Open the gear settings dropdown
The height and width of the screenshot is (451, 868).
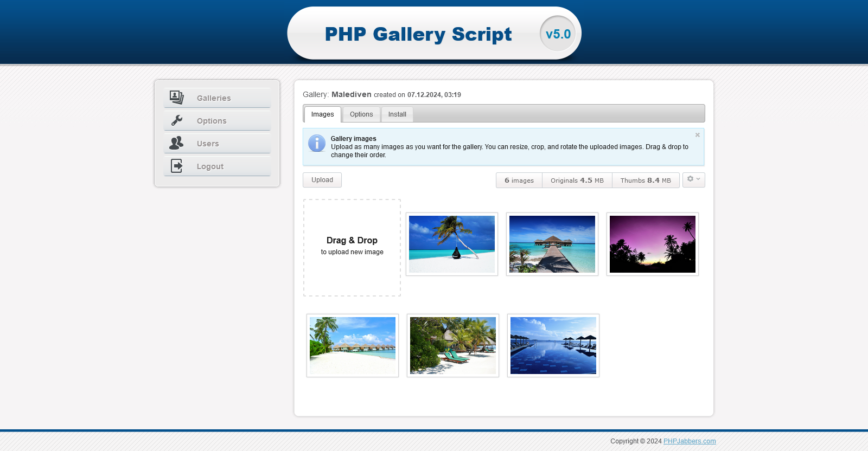[693, 179]
